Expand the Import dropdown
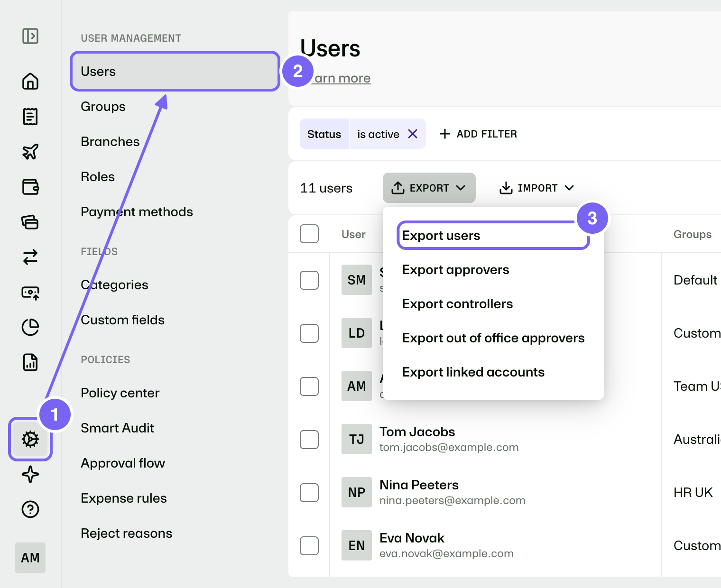The height and width of the screenshot is (588, 721). (536, 188)
